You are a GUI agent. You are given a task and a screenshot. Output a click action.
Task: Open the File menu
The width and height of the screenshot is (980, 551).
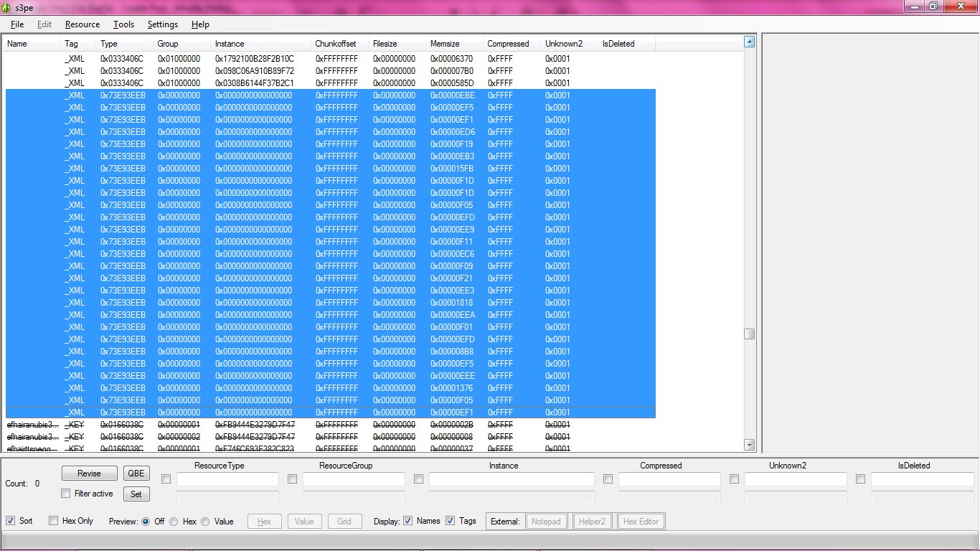(17, 24)
